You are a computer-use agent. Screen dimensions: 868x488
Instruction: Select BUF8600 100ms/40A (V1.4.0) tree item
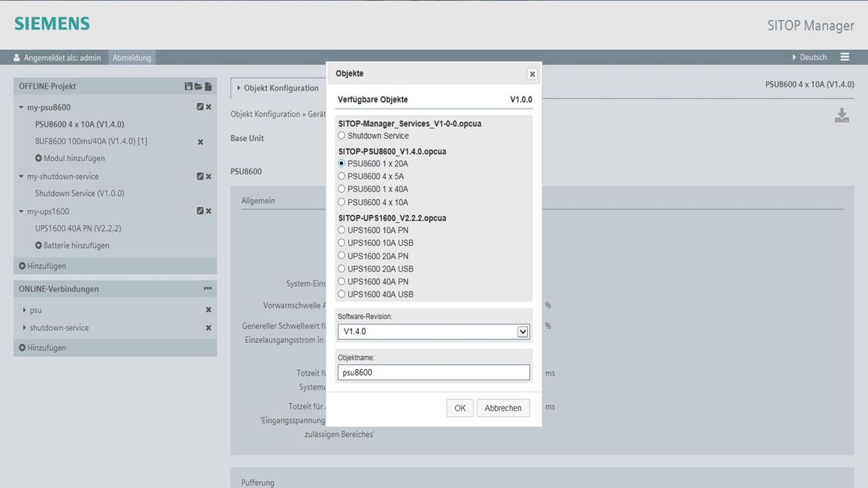coord(91,141)
